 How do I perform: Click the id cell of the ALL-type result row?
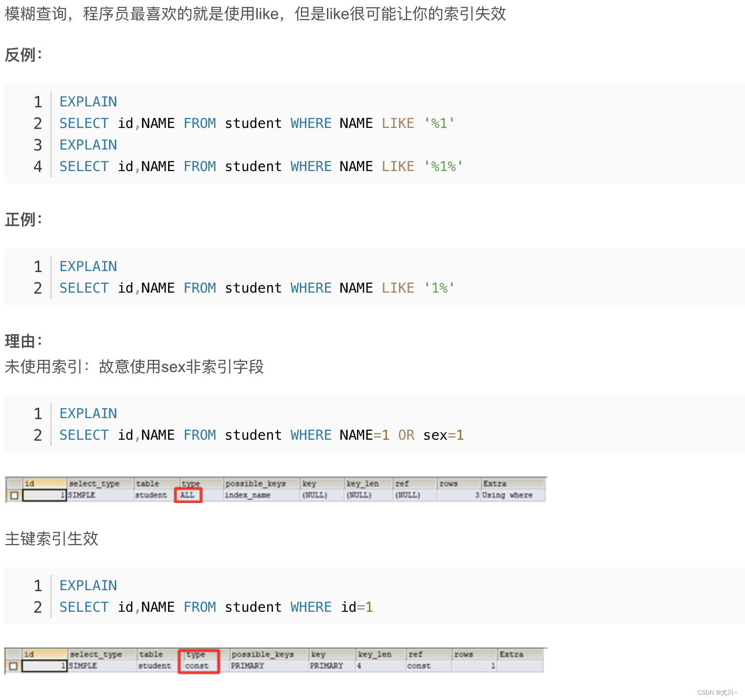[x=44, y=495]
